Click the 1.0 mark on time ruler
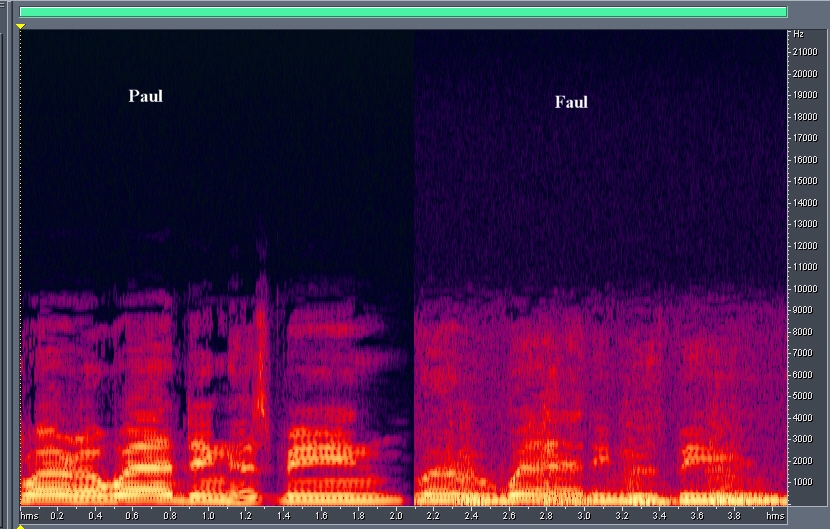 click(208, 516)
